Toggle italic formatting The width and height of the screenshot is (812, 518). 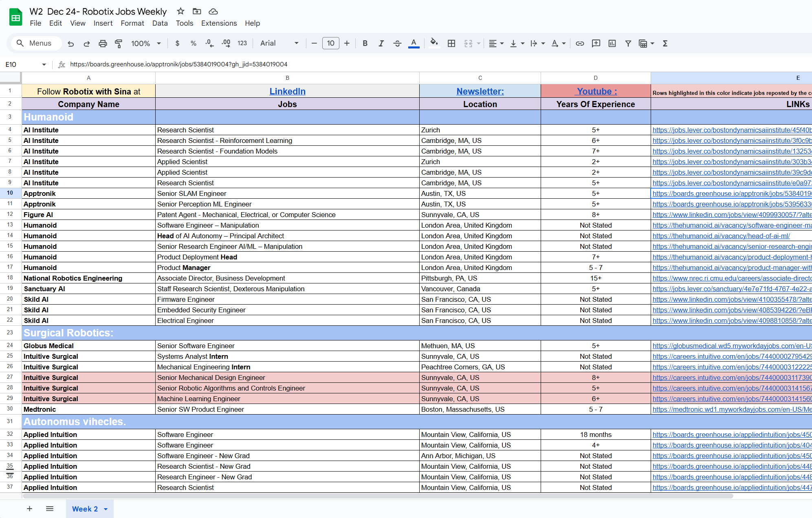coord(381,44)
